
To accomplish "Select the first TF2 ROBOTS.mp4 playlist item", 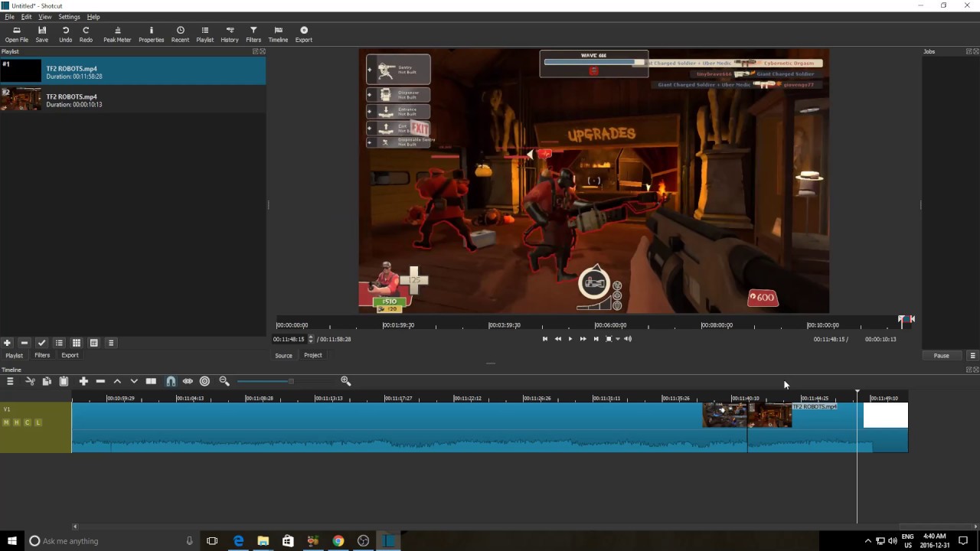I will [x=133, y=70].
